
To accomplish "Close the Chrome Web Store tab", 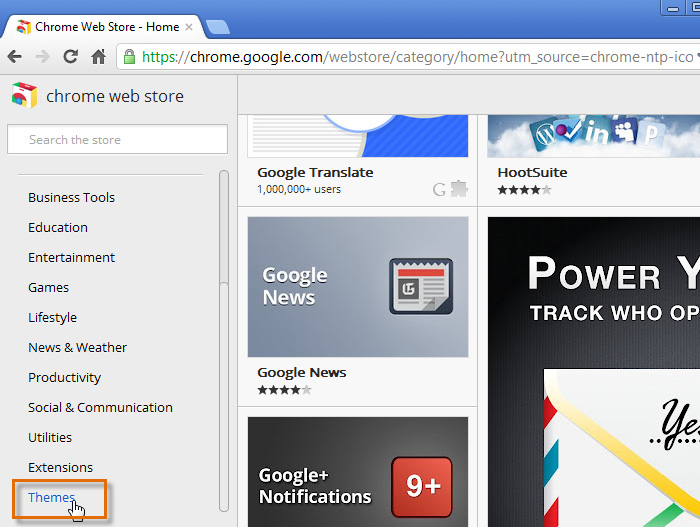I will [x=189, y=27].
